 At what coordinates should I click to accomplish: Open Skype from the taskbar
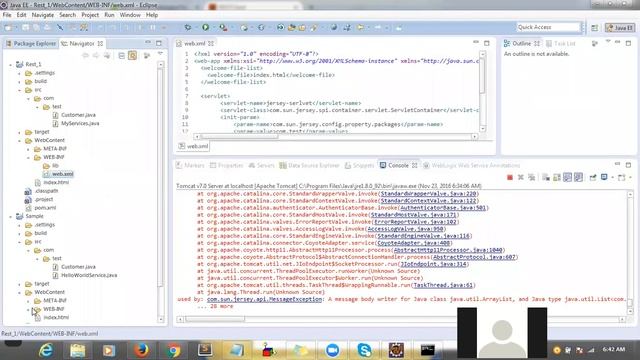click(x=364, y=350)
